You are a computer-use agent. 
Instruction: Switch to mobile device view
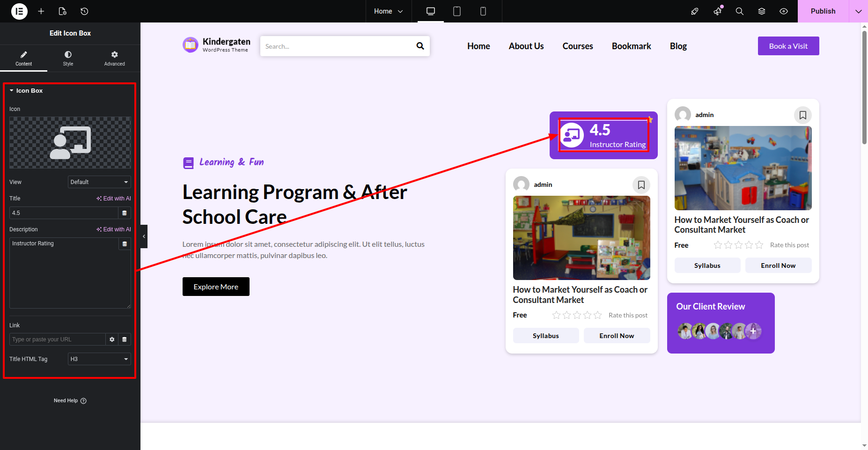[483, 11]
